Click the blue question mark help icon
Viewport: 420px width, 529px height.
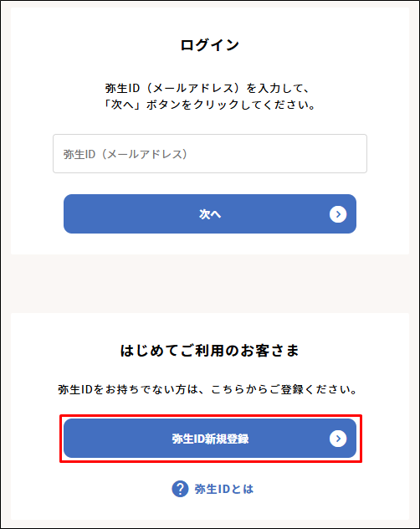click(180, 489)
